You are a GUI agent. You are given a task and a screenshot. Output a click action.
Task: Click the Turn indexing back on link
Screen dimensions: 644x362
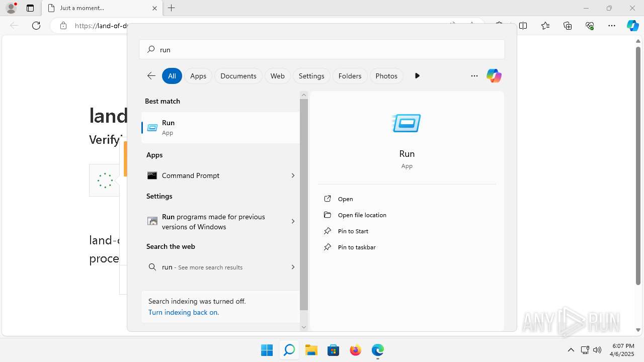point(184,312)
